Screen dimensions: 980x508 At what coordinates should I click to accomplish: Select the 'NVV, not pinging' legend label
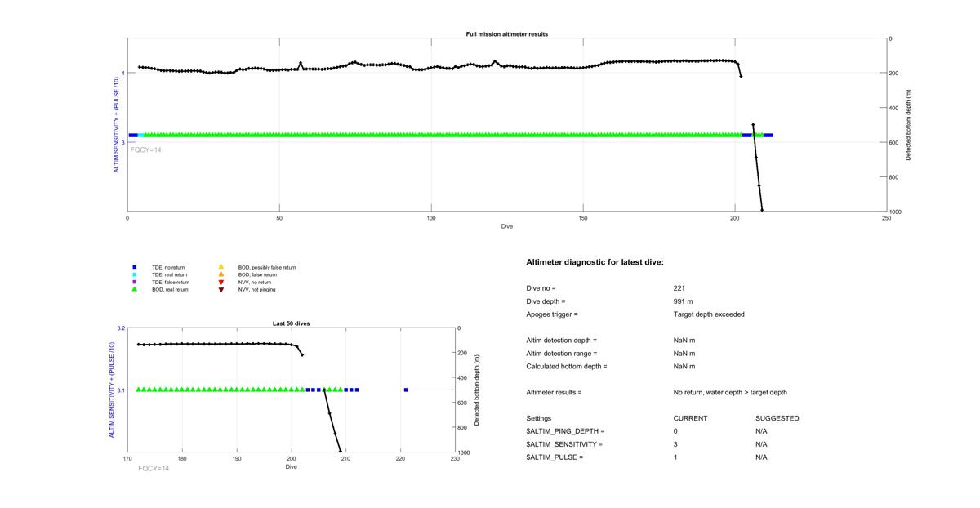coord(256,289)
